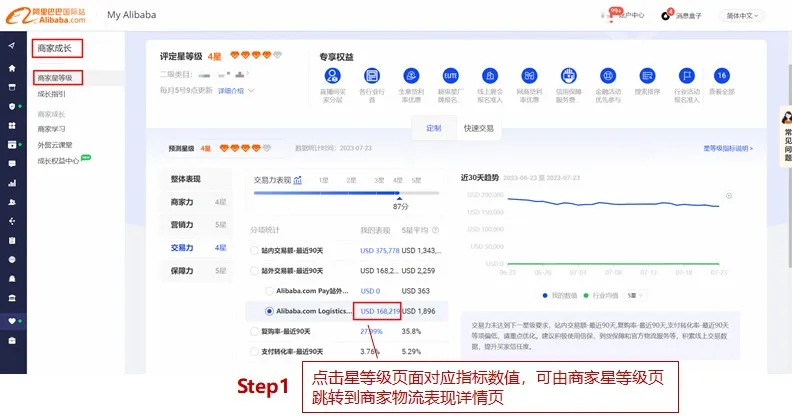Open 成长权益中心 in the left menu
This screenshot has height=417, width=792.
coord(59,161)
